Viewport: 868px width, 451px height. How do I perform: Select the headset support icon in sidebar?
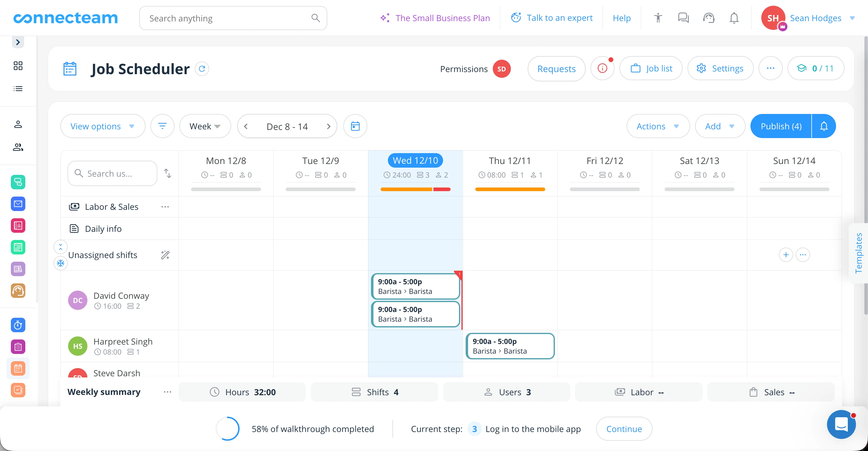18,291
